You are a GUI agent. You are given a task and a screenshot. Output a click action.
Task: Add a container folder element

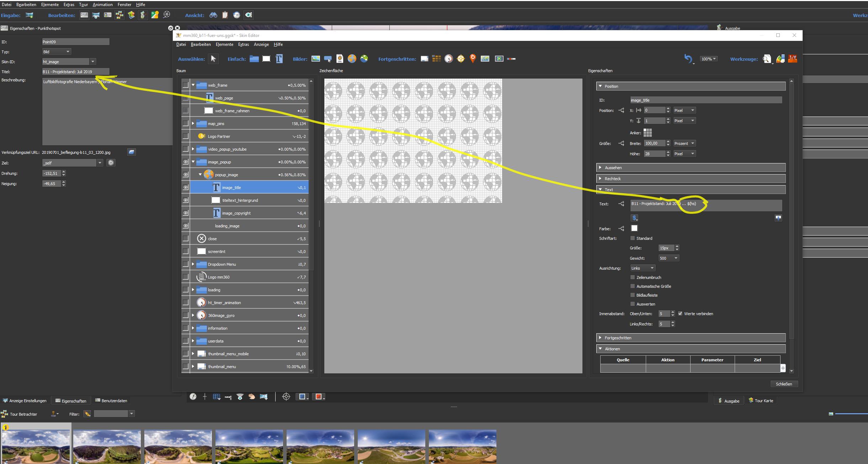point(254,59)
